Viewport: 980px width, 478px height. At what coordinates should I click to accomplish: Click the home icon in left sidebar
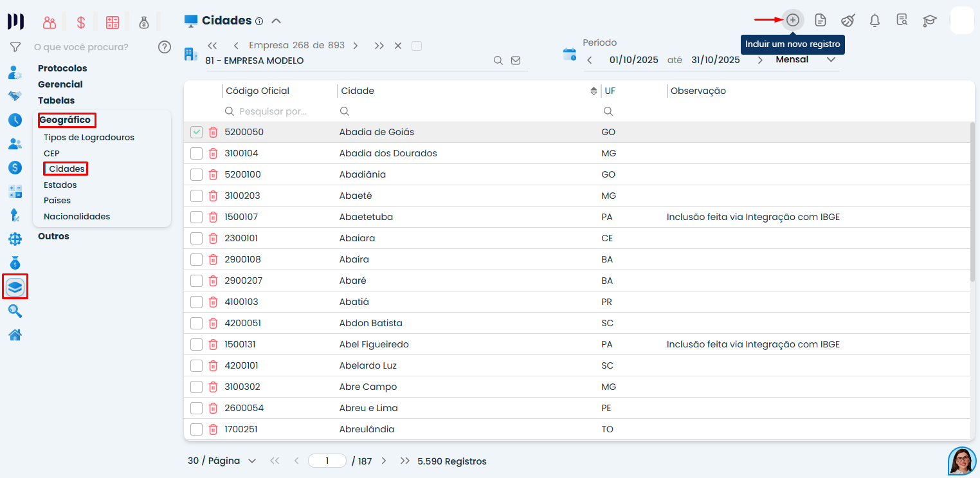coord(15,335)
